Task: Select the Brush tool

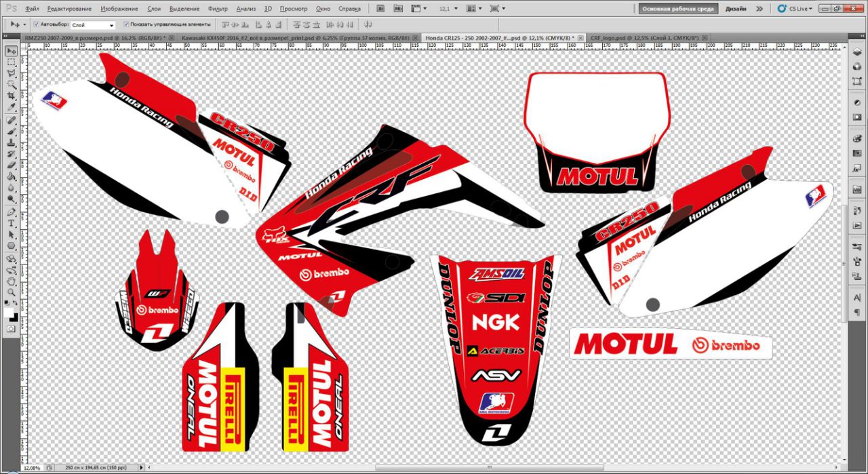Action: 12,132
